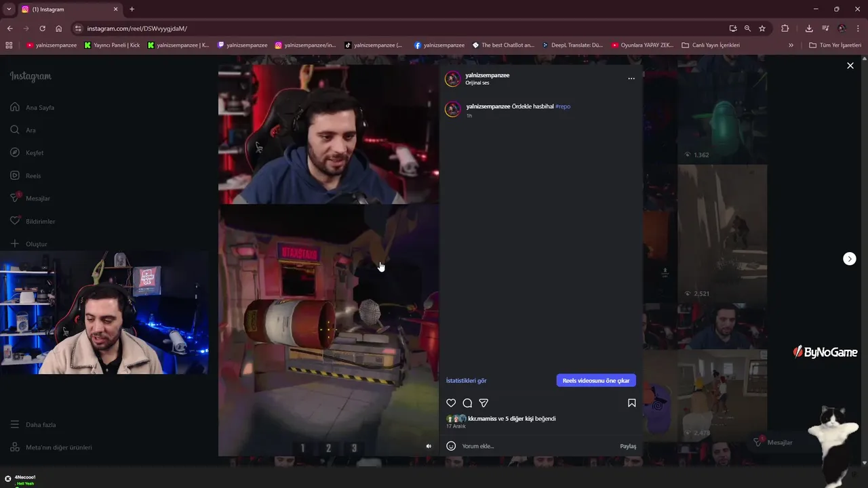Viewport: 868px width, 488px height.
Task: Open Oyunlara YAPAY ZEK bookmark
Action: coord(642,45)
